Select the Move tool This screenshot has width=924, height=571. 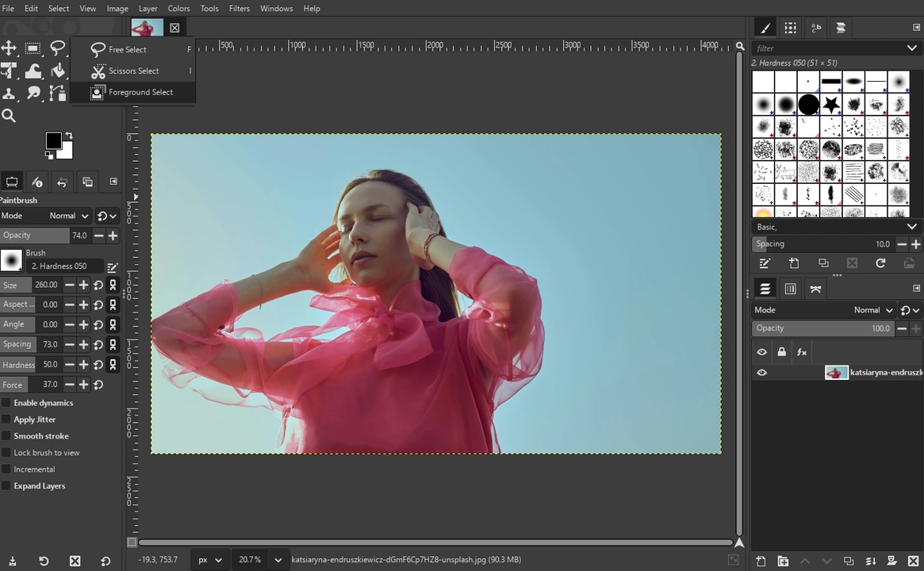[9, 48]
